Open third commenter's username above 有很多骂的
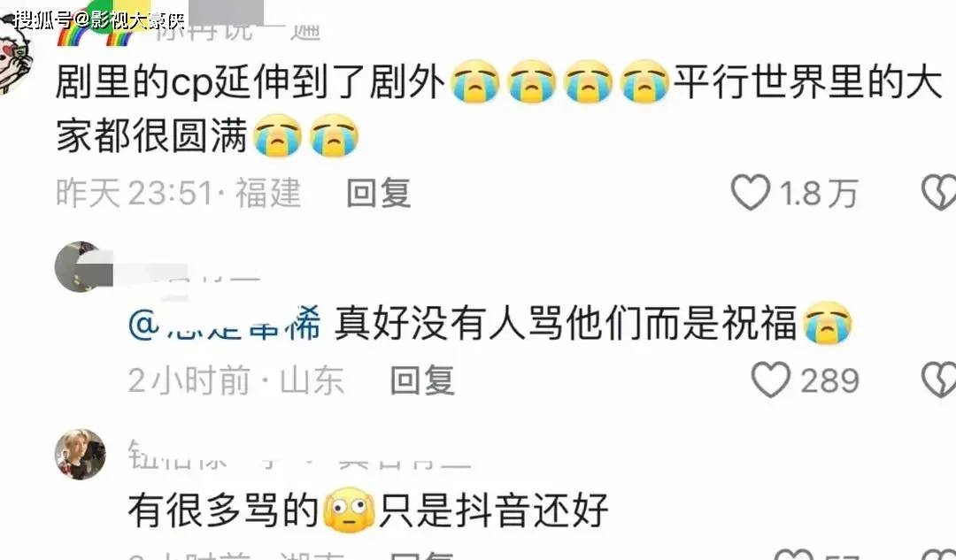 299,454
